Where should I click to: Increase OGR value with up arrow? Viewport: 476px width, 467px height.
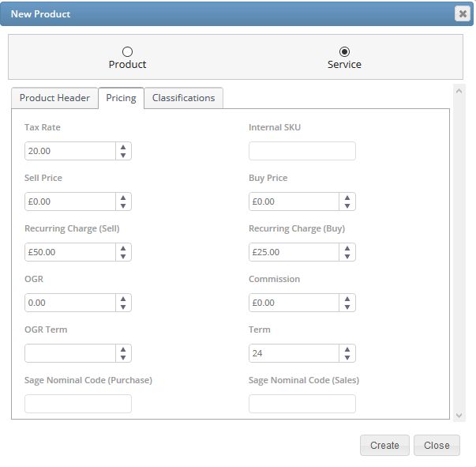point(123,299)
